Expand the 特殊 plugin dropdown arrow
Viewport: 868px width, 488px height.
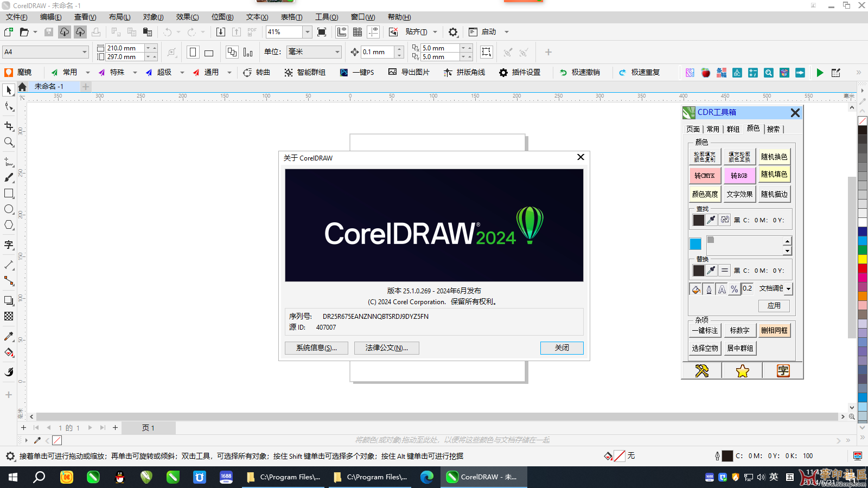tap(135, 72)
